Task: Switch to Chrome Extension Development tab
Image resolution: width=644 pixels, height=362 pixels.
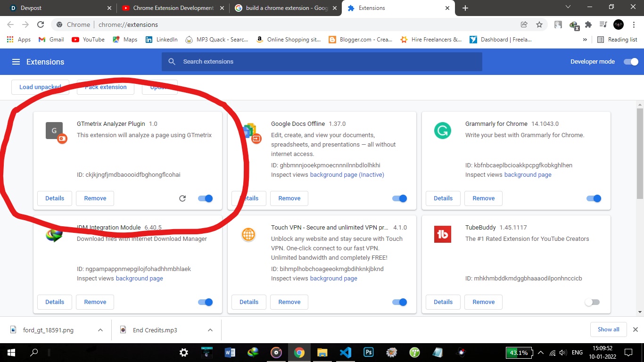Action: click(172, 8)
